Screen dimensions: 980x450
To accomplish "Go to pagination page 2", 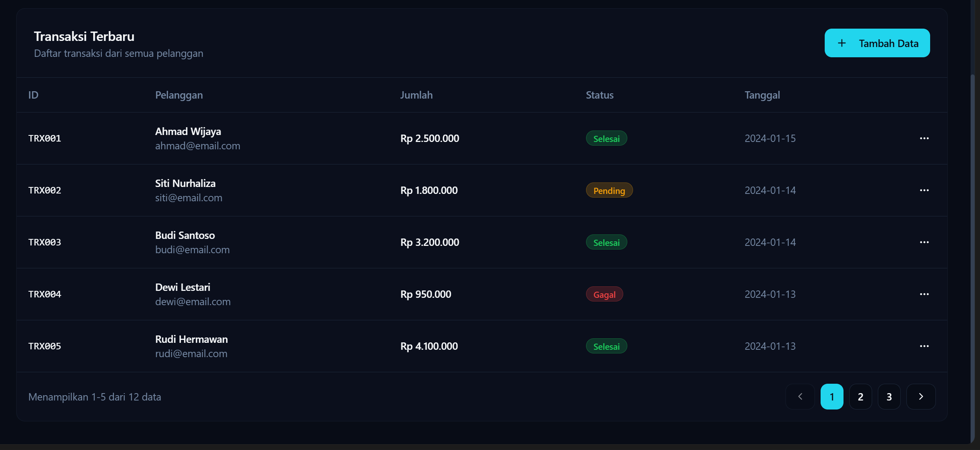I will [x=860, y=396].
